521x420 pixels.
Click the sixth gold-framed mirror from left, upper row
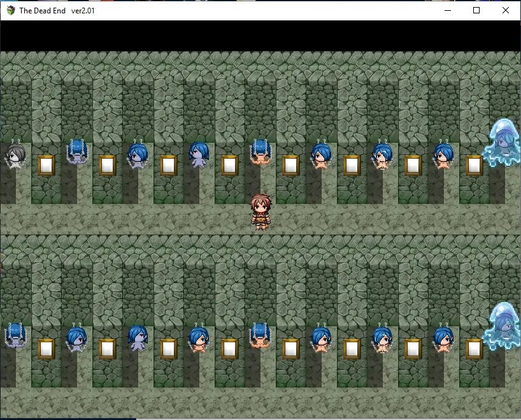(352, 165)
